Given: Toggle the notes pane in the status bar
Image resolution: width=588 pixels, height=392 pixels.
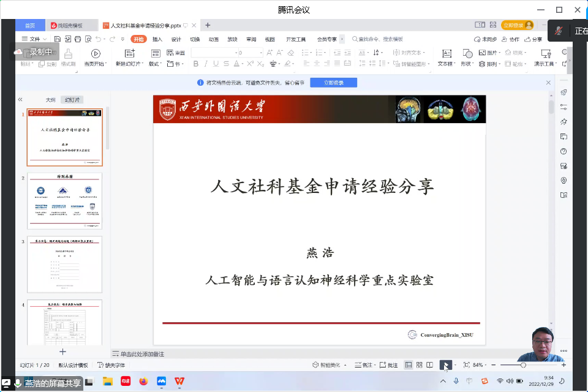Looking at the screenshot, I should [364, 365].
